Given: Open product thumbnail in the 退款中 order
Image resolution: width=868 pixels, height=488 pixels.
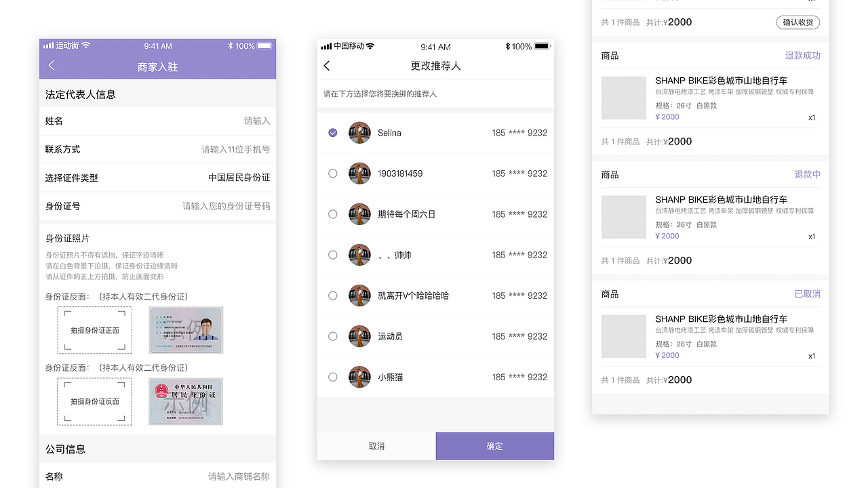Looking at the screenshot, I should click(624, 218).
